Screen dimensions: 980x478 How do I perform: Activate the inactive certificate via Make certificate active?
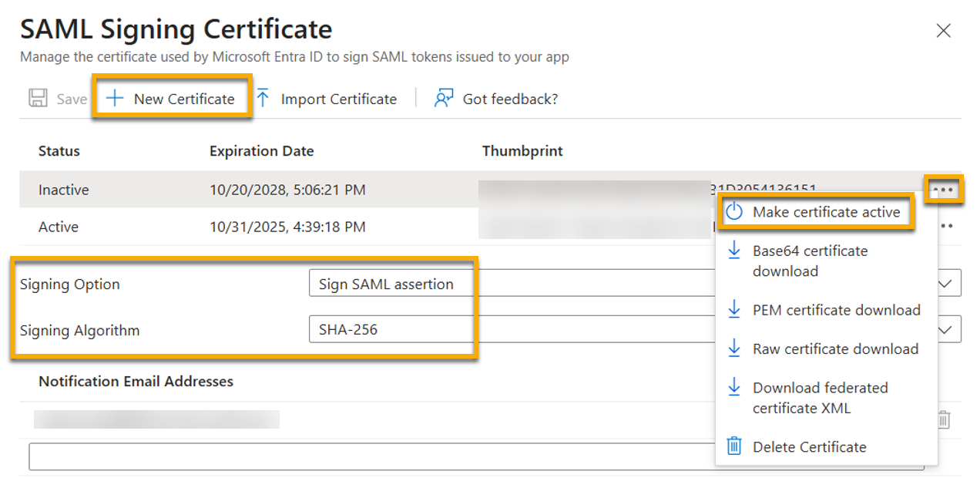pyautogui.click(x=827, y=213)
